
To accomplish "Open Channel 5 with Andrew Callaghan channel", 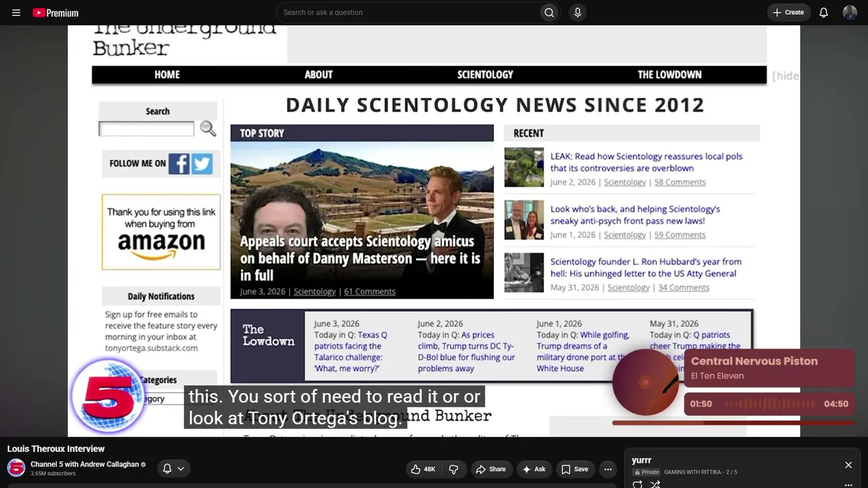I will [x=85, y=464].
